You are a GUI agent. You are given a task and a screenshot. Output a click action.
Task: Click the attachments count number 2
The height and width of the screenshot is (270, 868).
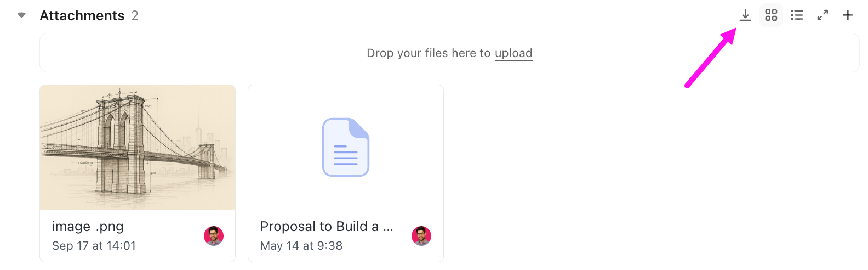135,15
